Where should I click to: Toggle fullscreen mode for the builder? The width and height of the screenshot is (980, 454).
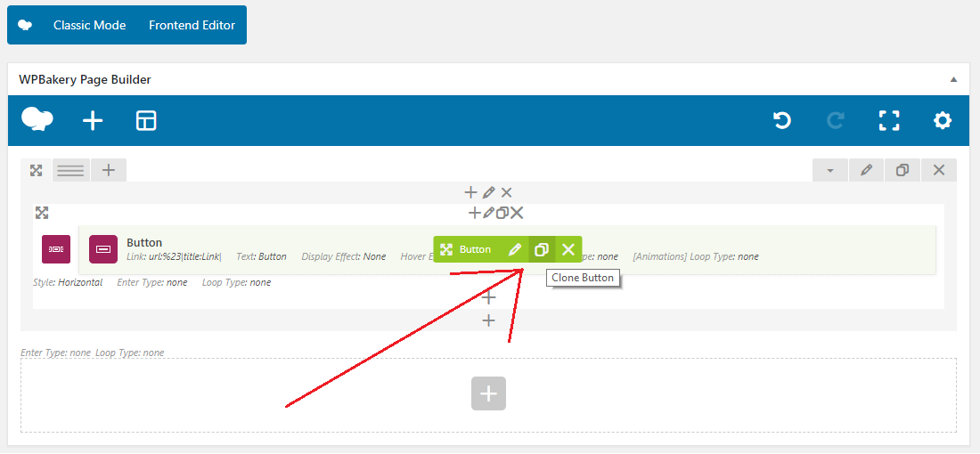pos(889,120)
